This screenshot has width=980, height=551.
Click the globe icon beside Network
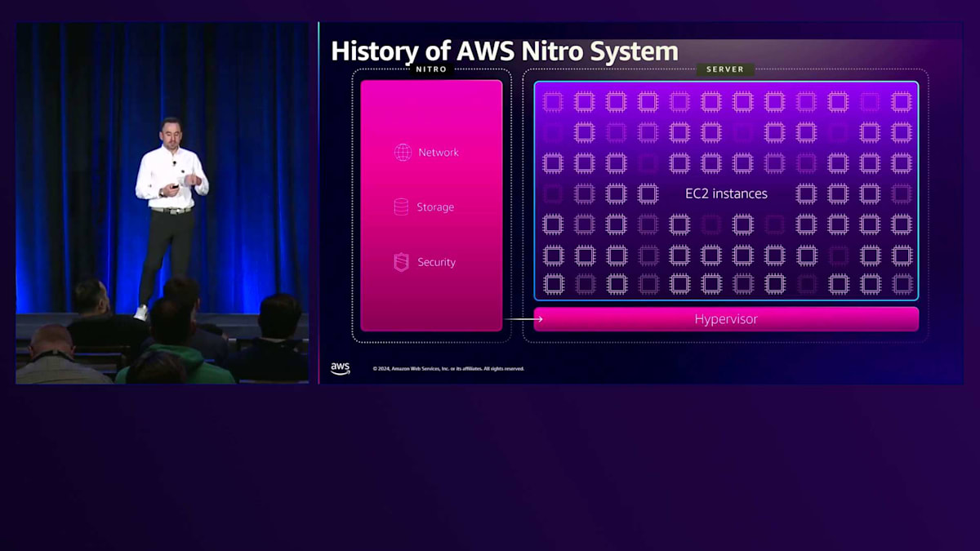(403, 153)
